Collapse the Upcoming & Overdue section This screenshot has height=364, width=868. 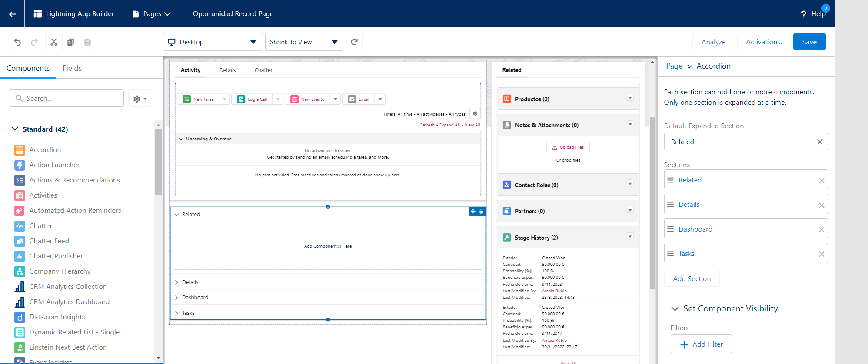pyautogui.click(x=181, y=139)
